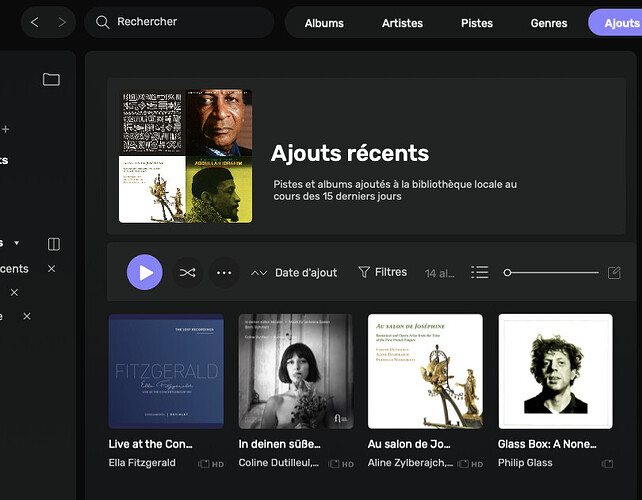642x500 pixels.
Task: Switch to the Pistes tab
Action: tap(477, 23)
